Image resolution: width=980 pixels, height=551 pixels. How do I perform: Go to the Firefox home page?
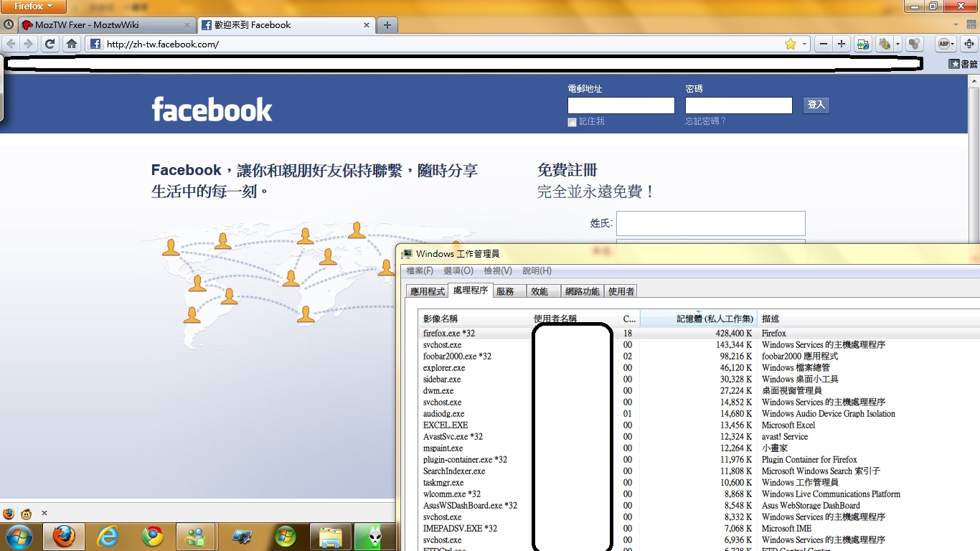coord(72,44)
